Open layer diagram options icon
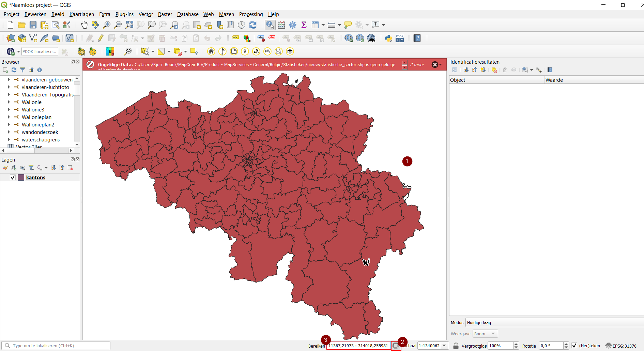 coord(247,38)
